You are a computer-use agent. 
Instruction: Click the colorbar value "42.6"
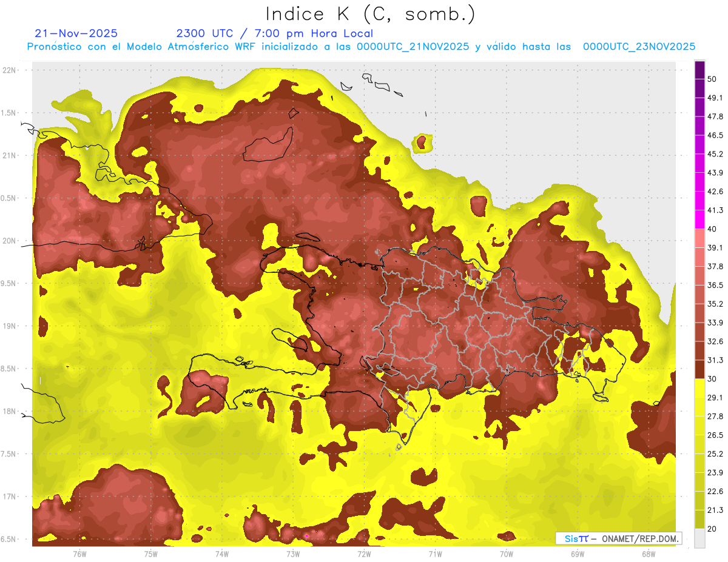715,192
